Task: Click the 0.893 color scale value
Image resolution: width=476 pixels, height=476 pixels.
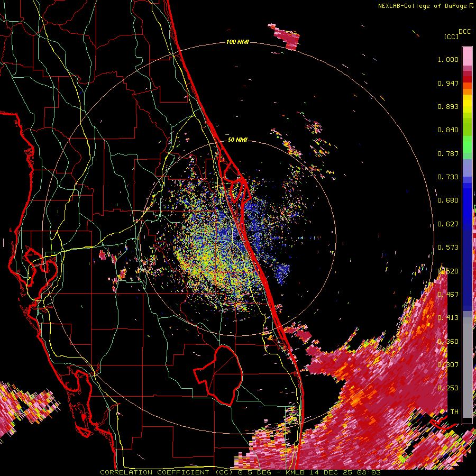Action: [448, 106]
